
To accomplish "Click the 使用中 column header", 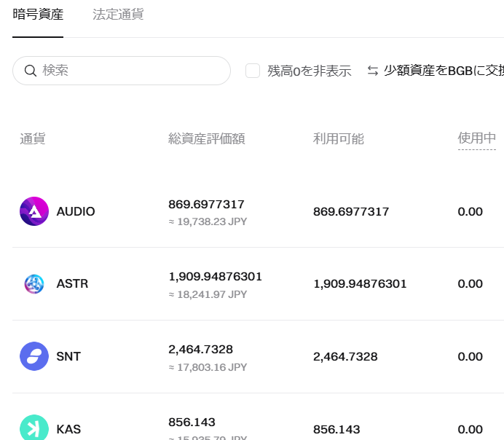I will click(476, 138).
